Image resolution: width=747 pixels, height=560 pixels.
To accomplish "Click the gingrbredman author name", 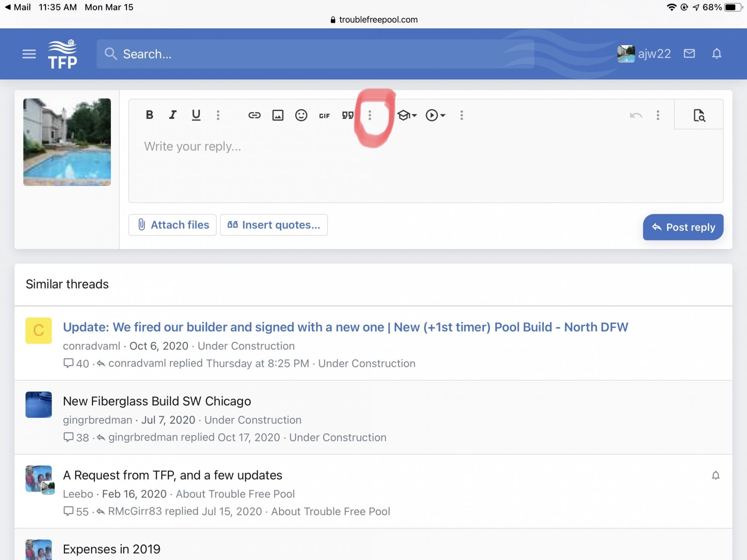I will [97, 420].
